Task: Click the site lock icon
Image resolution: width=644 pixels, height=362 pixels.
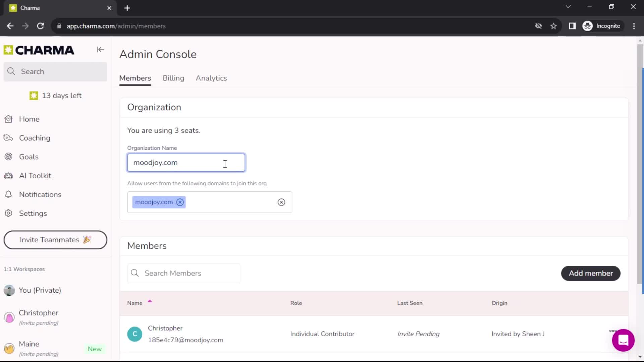Action: pyautogui.click(x=59, y=26)
